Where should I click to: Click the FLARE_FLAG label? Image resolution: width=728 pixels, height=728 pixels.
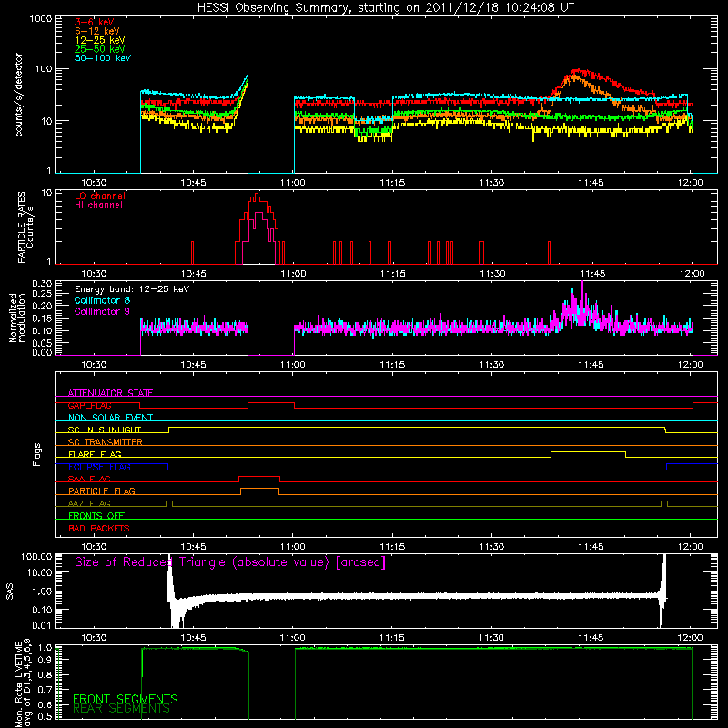95,454
